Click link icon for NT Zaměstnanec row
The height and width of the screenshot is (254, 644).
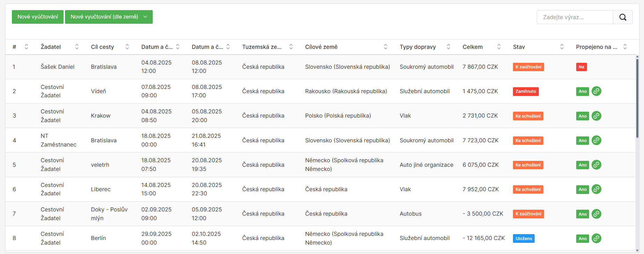tap(596, 140)
